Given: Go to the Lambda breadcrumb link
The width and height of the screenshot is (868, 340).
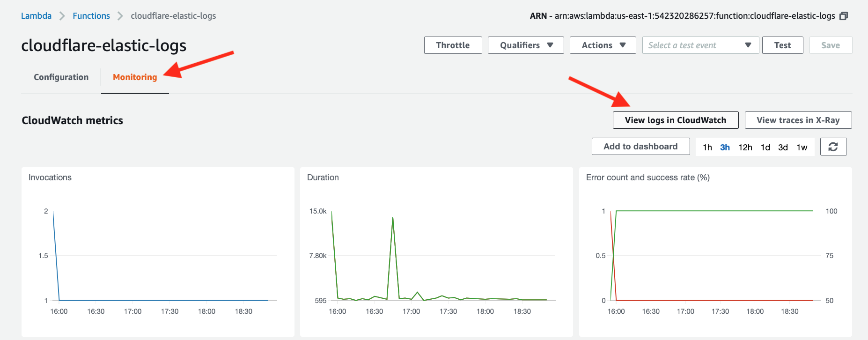Looking at the screenshot, I should click(x=36, y=16).
